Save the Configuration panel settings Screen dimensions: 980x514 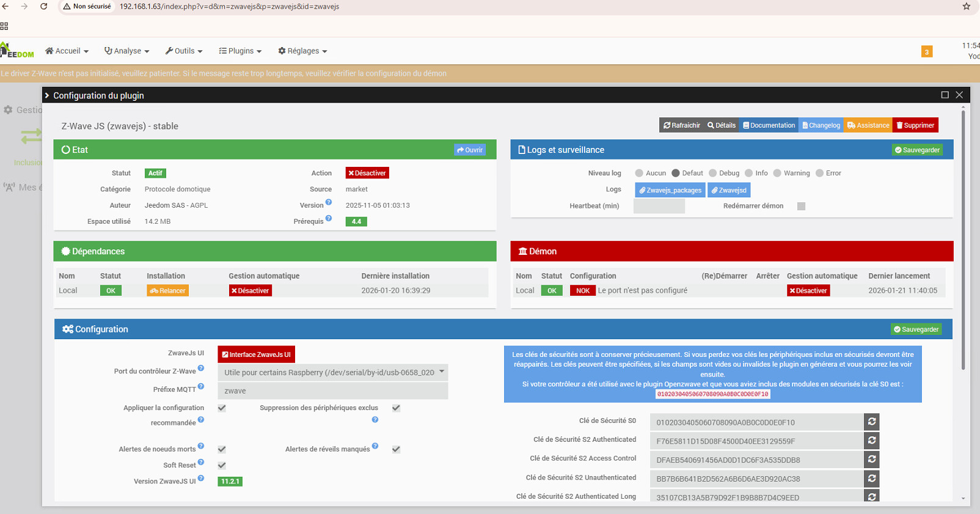[x=916, y=329]
